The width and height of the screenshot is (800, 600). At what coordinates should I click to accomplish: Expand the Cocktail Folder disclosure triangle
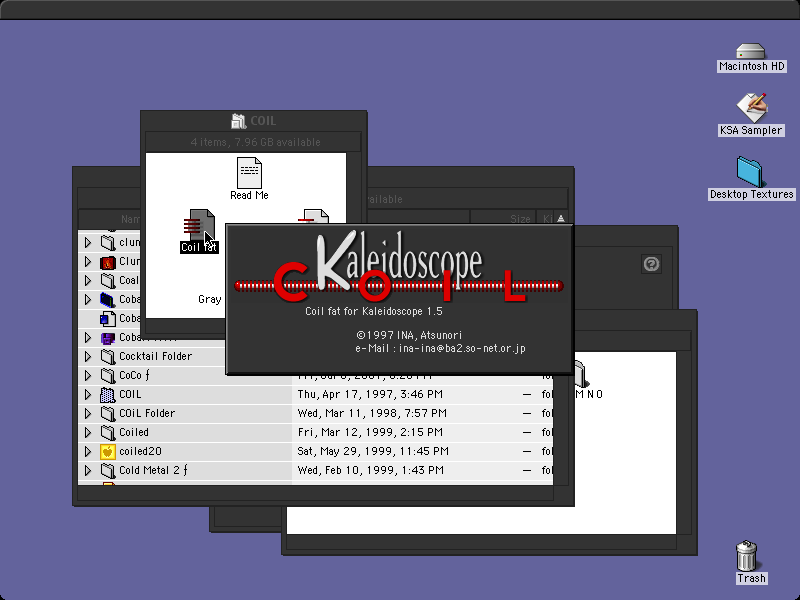click(x=88, y=356)
